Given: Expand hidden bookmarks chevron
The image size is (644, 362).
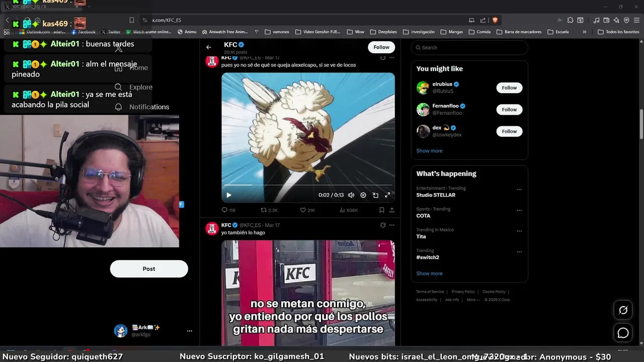Looking at the screenshot, I should (x=584, y=32).
